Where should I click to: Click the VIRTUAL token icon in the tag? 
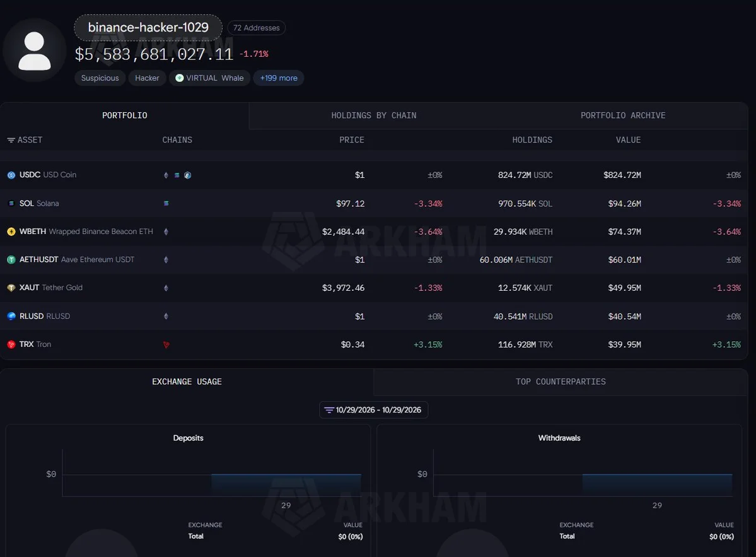pos(179,78)
